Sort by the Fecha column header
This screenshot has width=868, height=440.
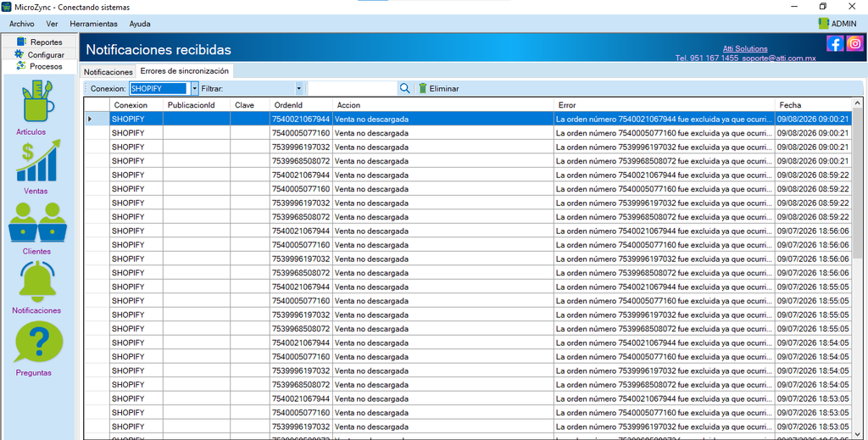pos(813,104)
